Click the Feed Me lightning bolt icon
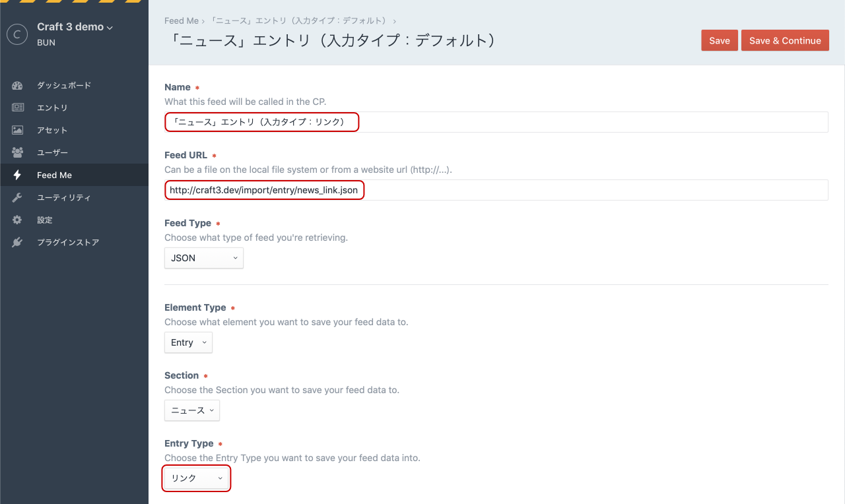Image resolution: width=845 pixels, height=504 pixels. point(16,175)
